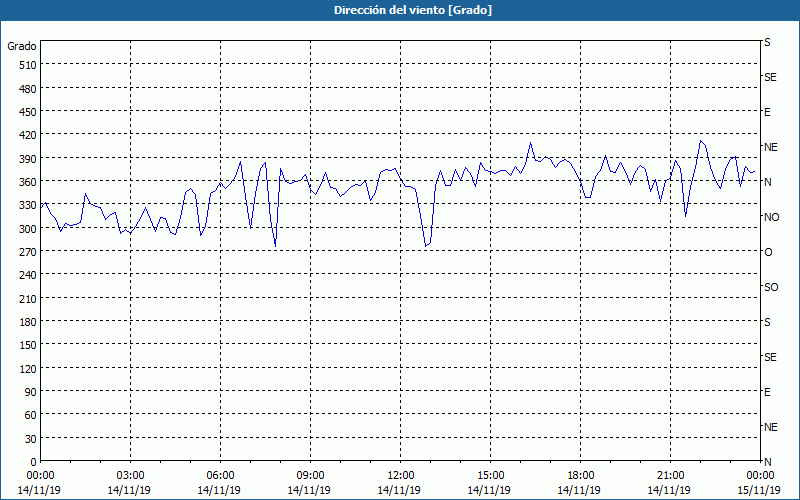Click the S compass label level with 180
The width and height of the screenshot is (800, 500).
767,322
